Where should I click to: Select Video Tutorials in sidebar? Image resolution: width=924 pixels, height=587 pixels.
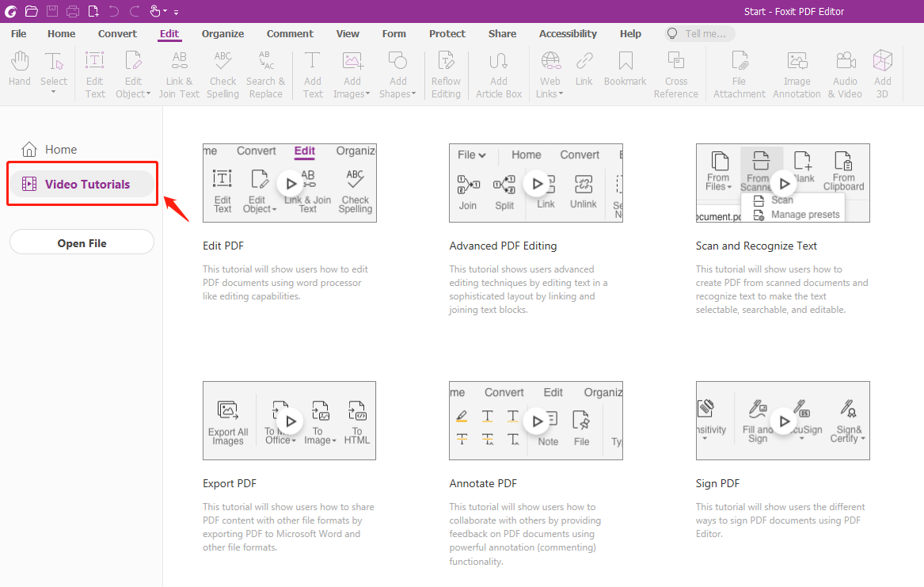coord(82,184)
